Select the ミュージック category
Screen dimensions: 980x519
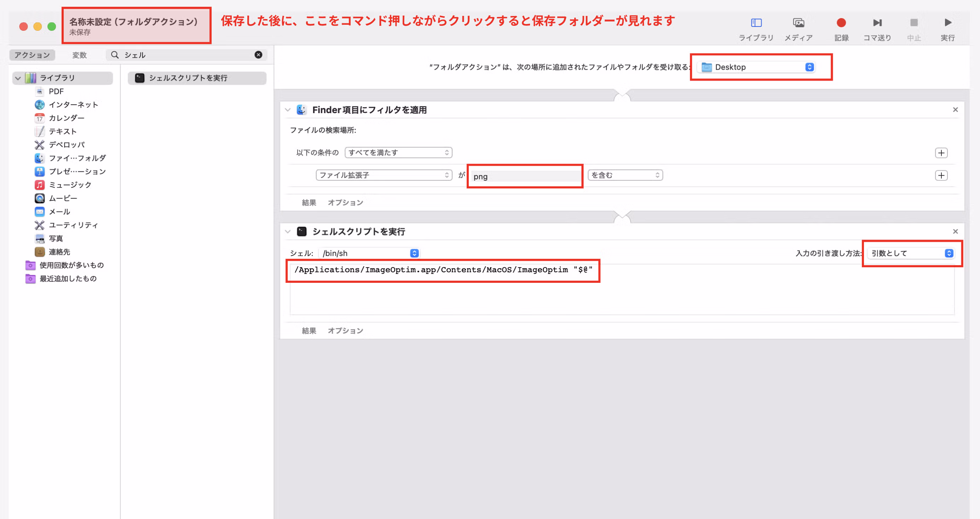click(63, 185)
